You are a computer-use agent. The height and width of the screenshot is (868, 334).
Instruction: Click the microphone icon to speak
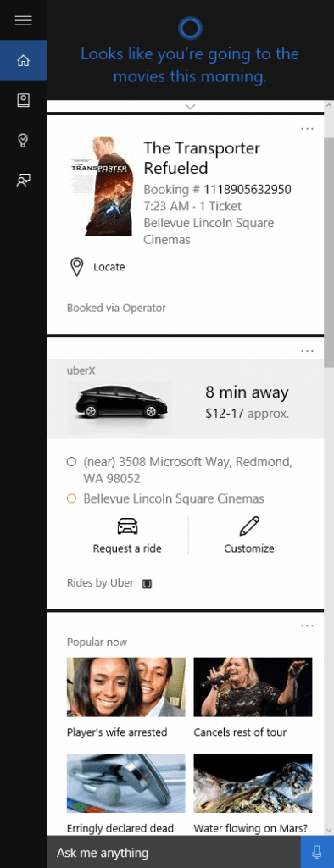(x=317, y=852)
